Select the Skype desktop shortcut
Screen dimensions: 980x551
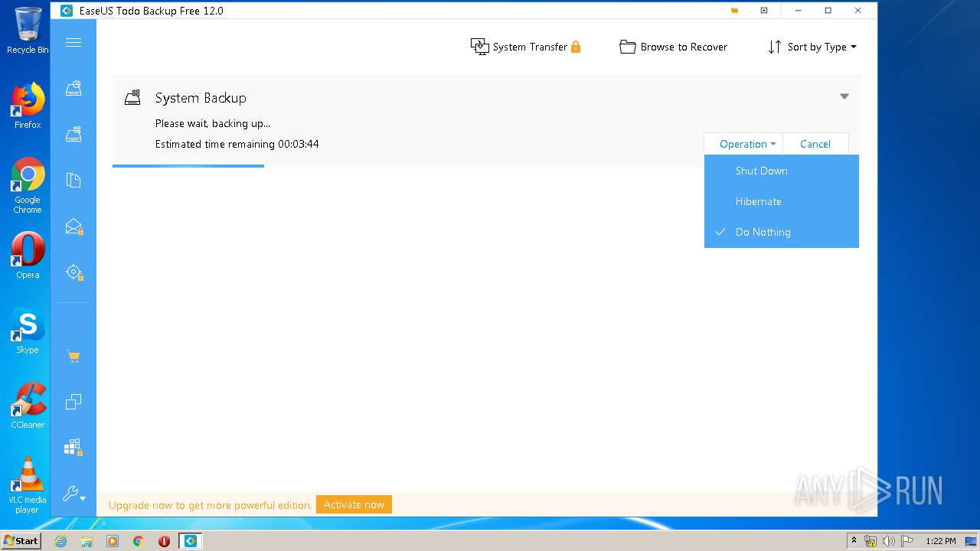pos(28,330)
